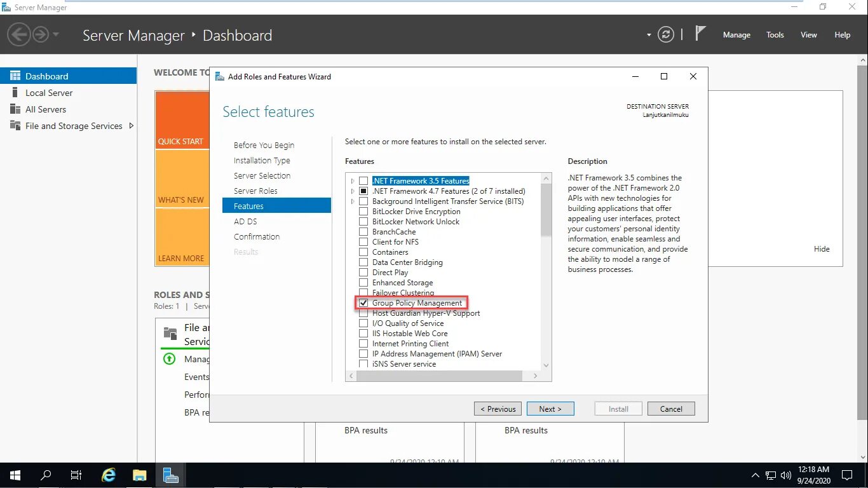The width and height of the screenshot is (868, 488).
Task: Go to Installation Type step
Action: [x=262, y=160]
